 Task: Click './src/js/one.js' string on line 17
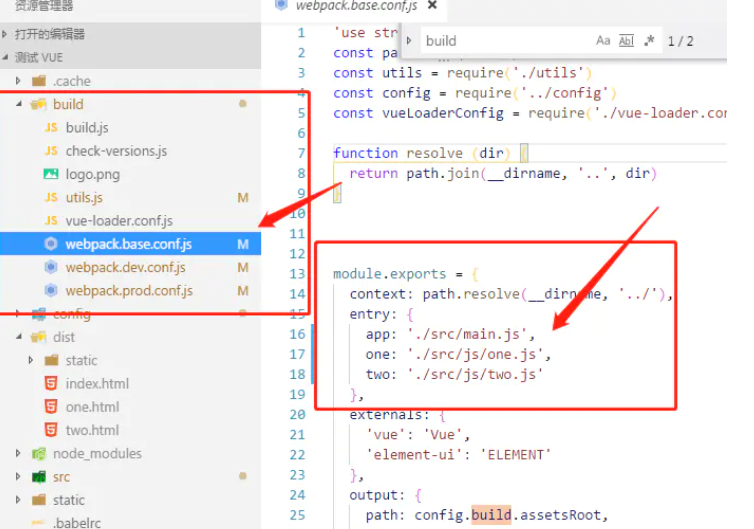(x=475, y=354)
